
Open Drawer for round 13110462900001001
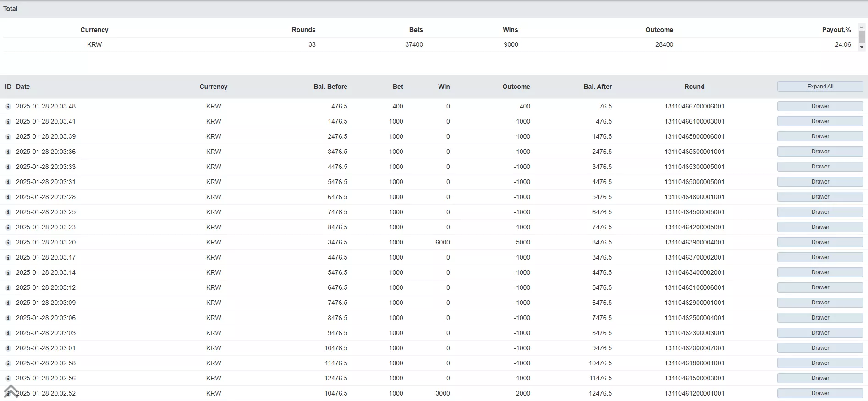click(820, 303)
